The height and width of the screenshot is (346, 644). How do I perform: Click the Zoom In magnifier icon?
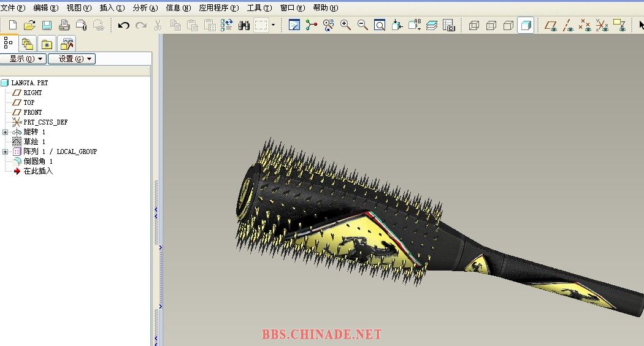point(346,25)
